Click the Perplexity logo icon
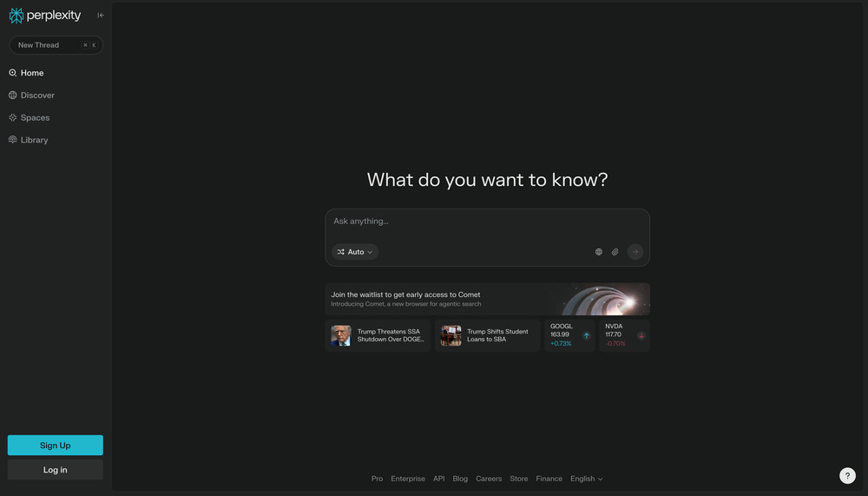Viewport: 868px width, 496px height. (16, 16)
